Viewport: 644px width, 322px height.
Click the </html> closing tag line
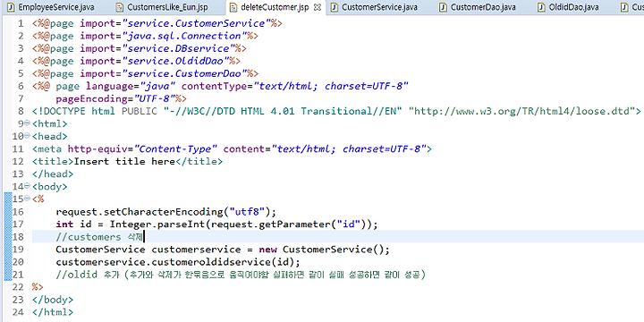[53, 312]
